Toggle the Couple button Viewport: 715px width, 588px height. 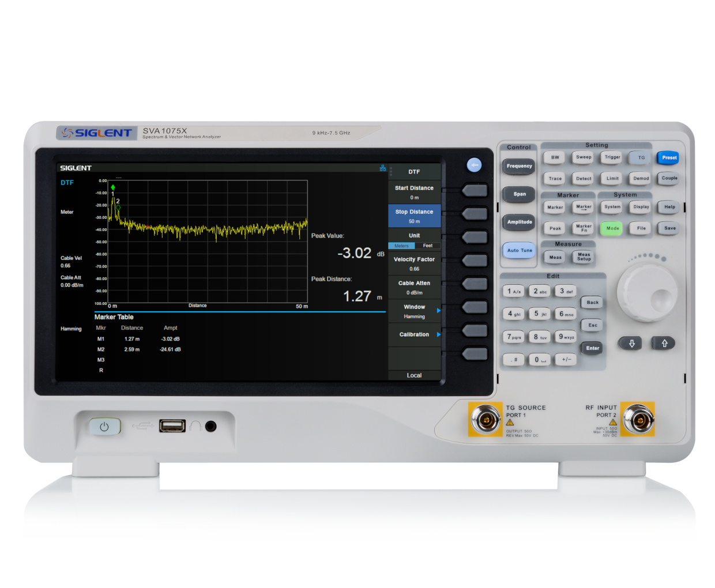[669, 178]
